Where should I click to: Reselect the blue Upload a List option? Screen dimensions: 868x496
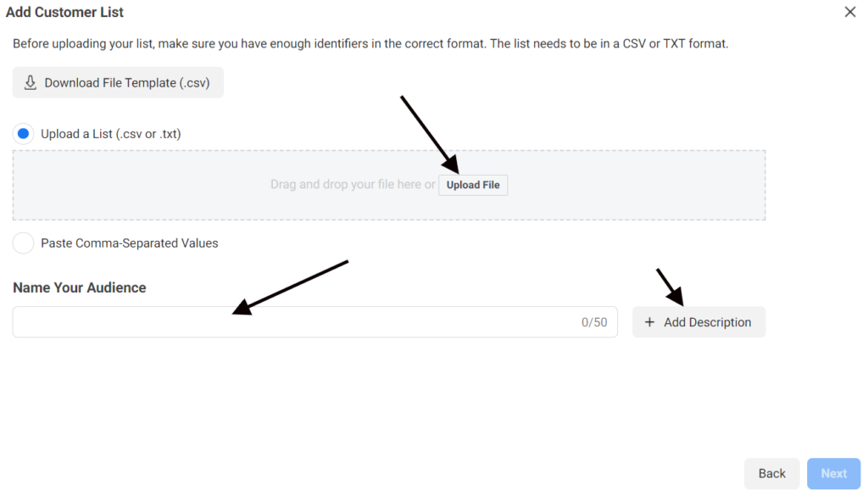pyautogui.click(x=23, y=133)
